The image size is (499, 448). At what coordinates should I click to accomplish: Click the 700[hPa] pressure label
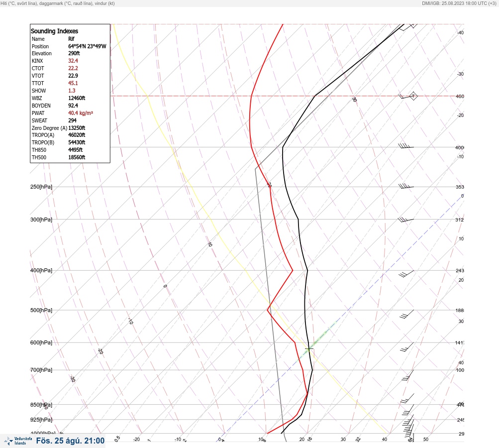(41, 370)
